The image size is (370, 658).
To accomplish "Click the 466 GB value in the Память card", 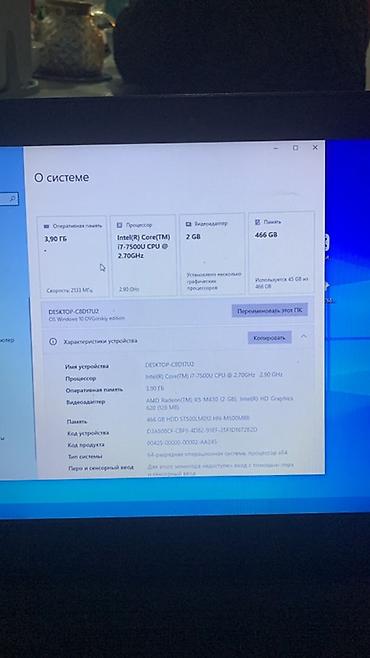I will click(x=266, y=235).
